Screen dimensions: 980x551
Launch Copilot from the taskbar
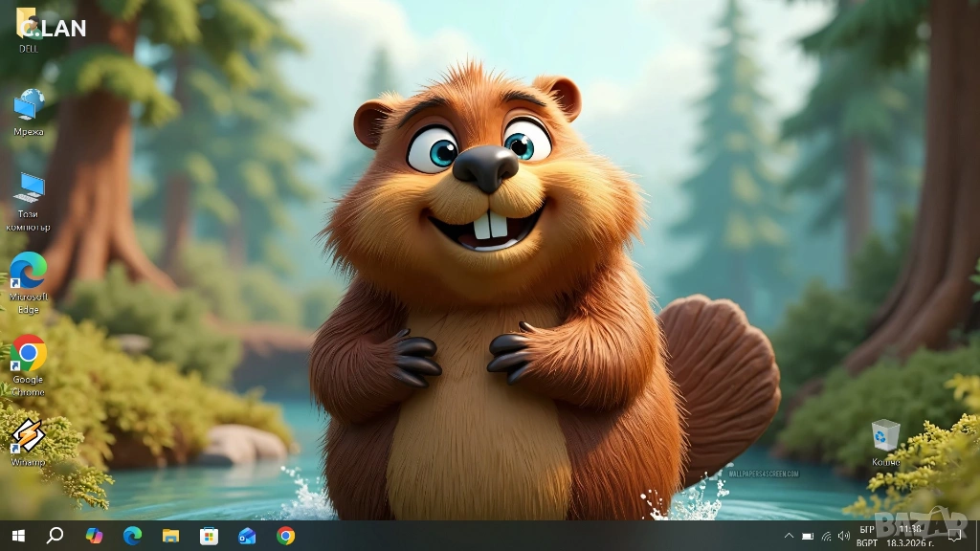(94, 536)
